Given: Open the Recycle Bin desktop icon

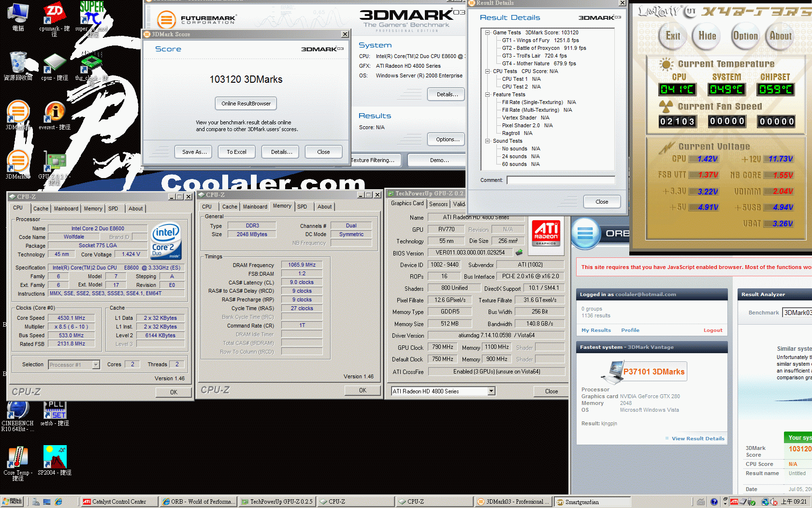Looking at the screenshot, I should pyautogui.click(x=18, y=65).
